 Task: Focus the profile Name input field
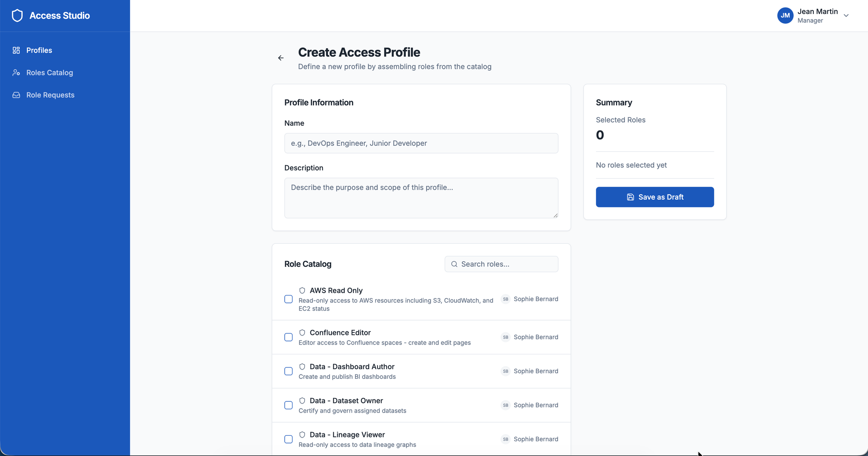[x=421, y=143]
